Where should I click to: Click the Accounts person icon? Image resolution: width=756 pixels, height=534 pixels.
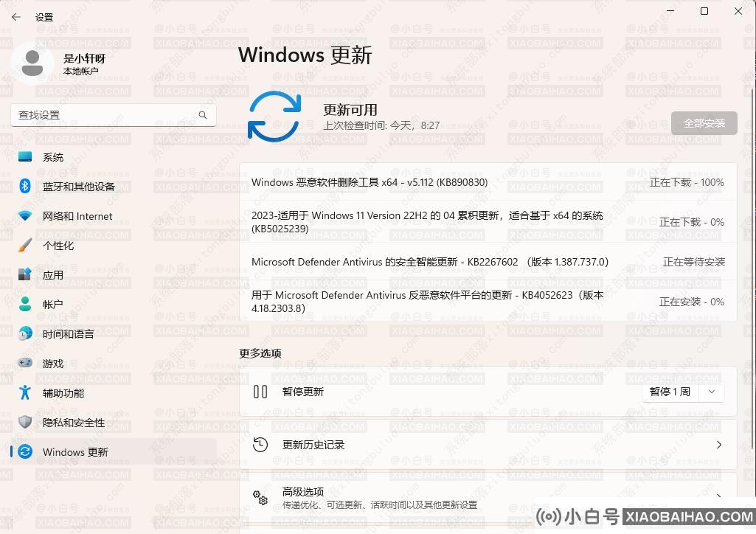pyautogui.click(x=25, y=304)
